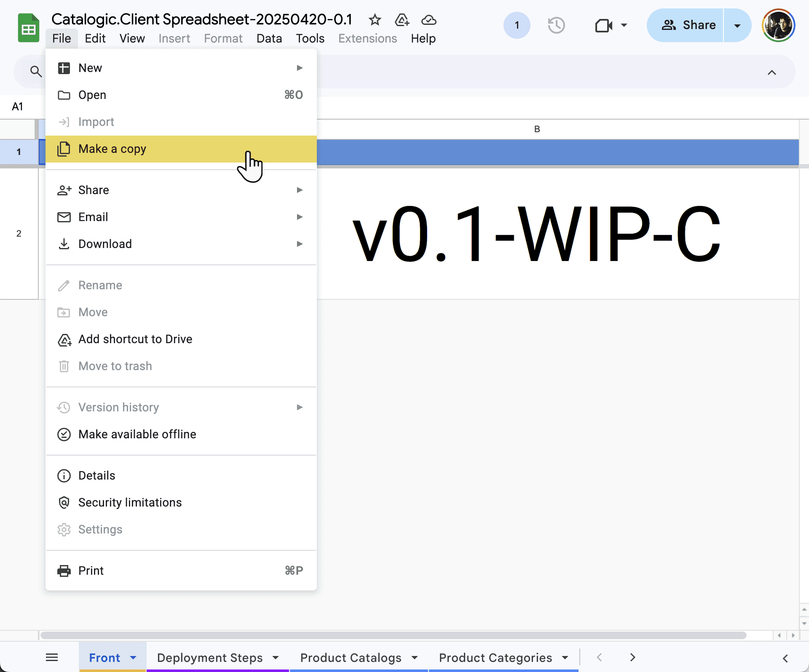809x672 pixels.
Task: Click the Name box showing A1
Action: 18,107
